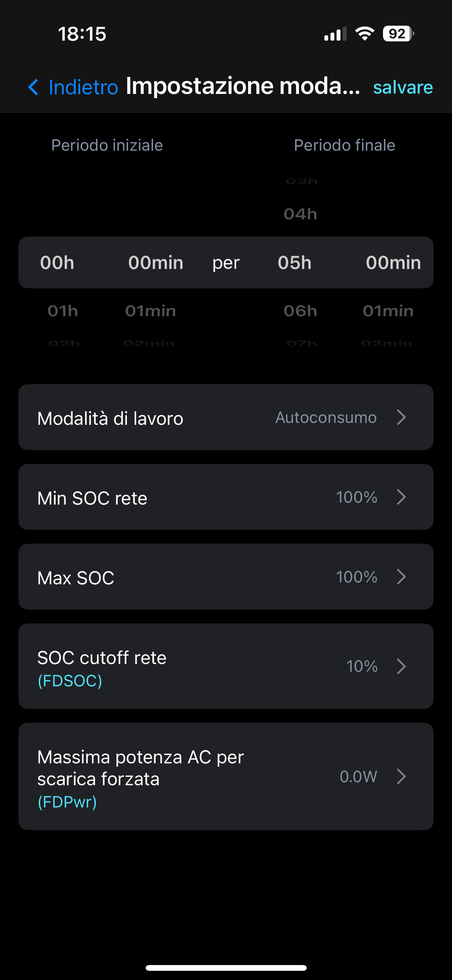Tap the 18:15 status bar clock

click(82, 34)
